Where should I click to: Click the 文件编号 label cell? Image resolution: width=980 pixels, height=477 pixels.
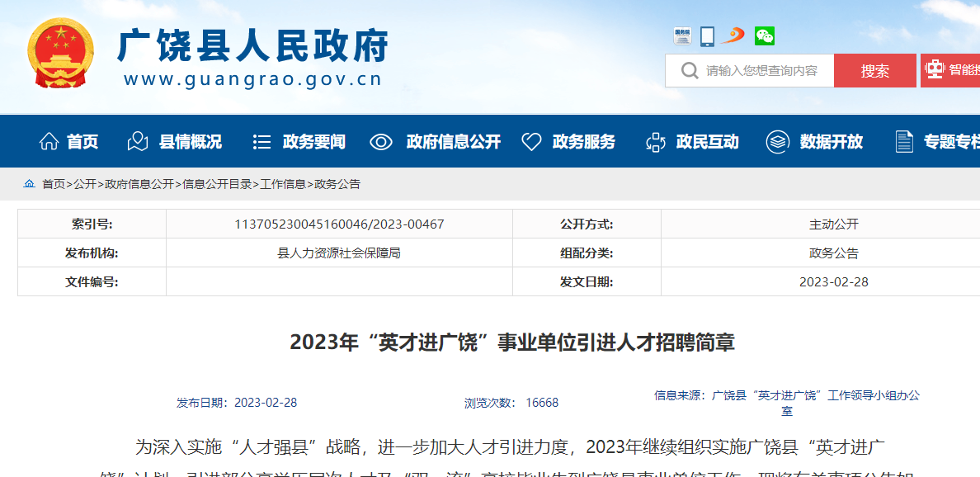[92, 282]
